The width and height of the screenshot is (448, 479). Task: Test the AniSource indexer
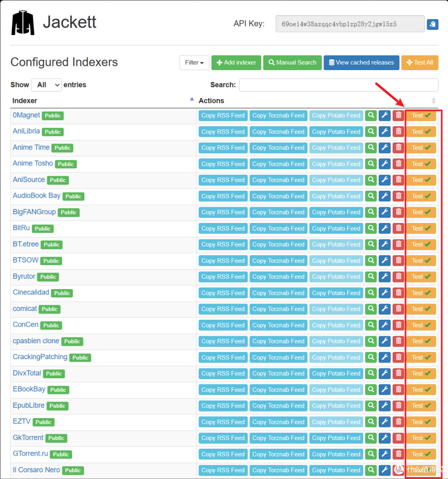coord(421,180)
